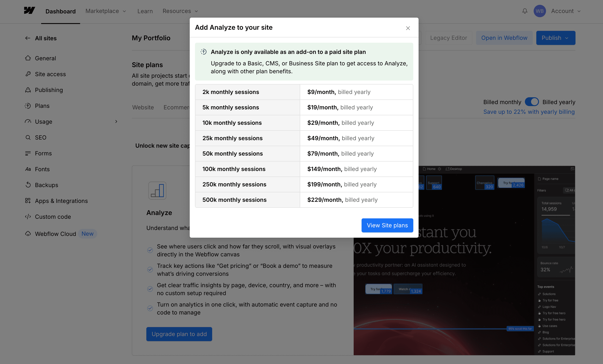The width and height of the screenshot is (603, 364).
Task: Click the back arrow beside All sites
Action: pos(28,38)
